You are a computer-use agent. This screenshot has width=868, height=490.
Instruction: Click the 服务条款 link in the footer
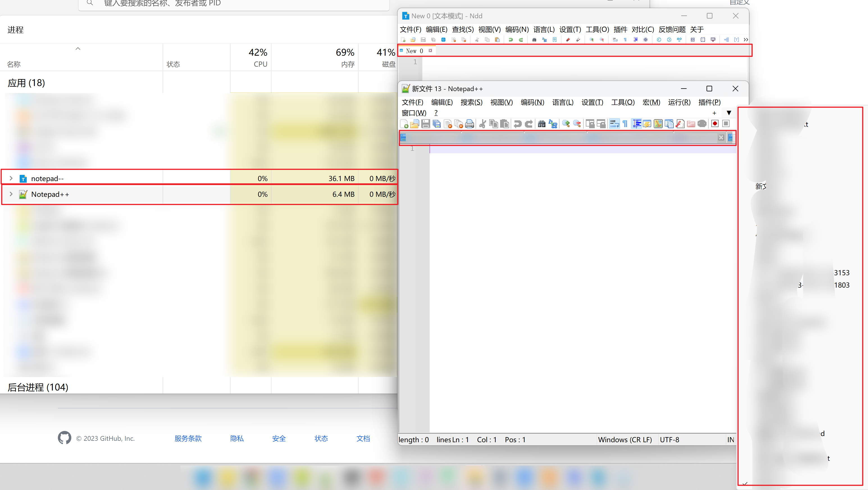pyautogui.click(x=188, y=438)
